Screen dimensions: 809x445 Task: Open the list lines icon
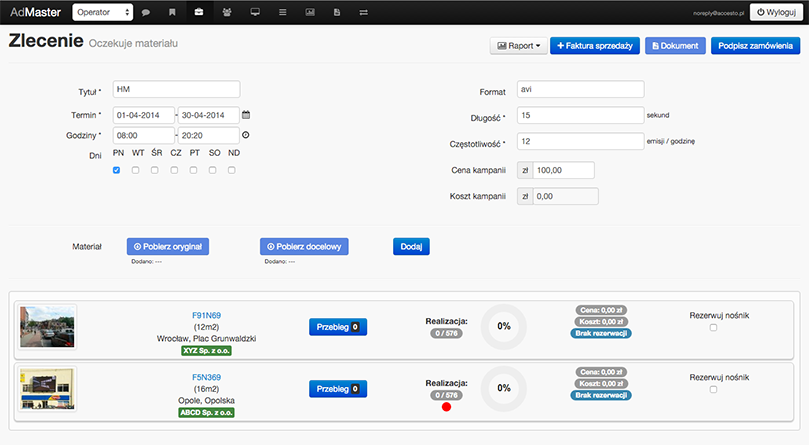282,12
